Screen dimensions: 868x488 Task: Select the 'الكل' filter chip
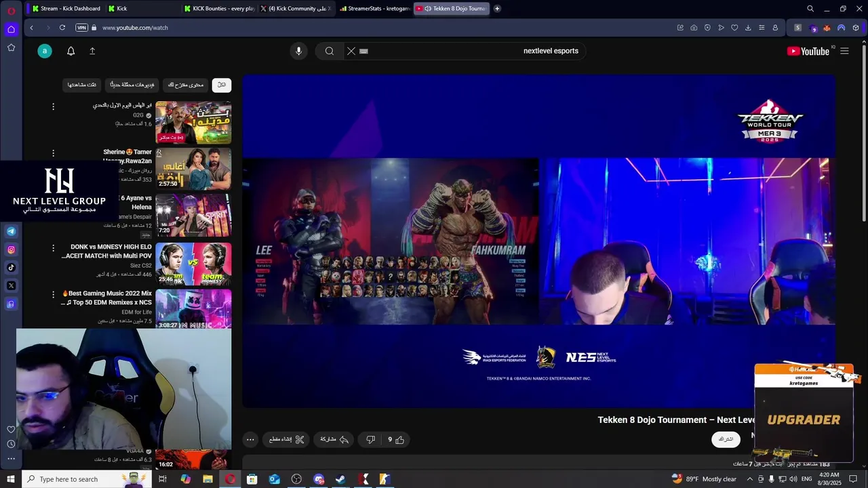pos(222,85)
